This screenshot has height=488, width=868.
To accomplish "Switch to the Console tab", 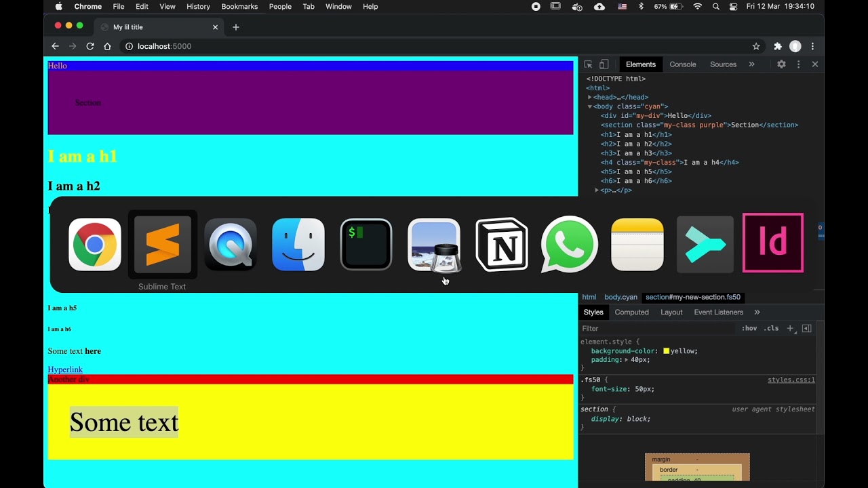I will click(683, 64).
